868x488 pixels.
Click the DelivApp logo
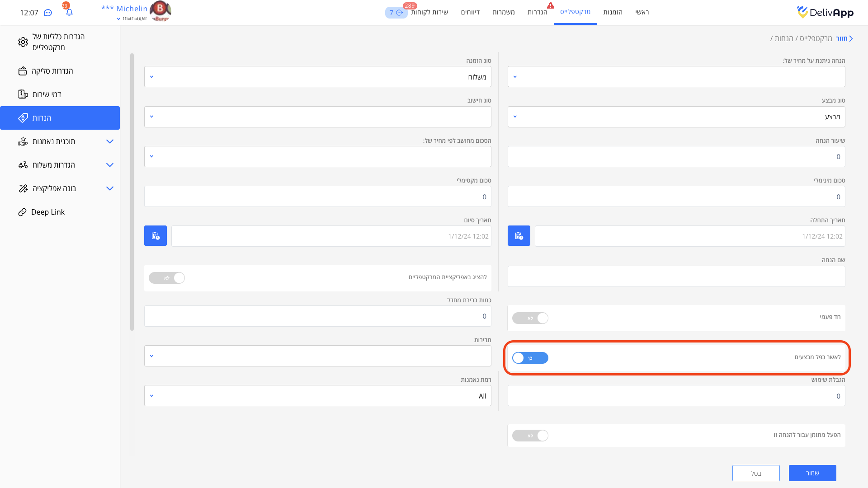point(825,12)
